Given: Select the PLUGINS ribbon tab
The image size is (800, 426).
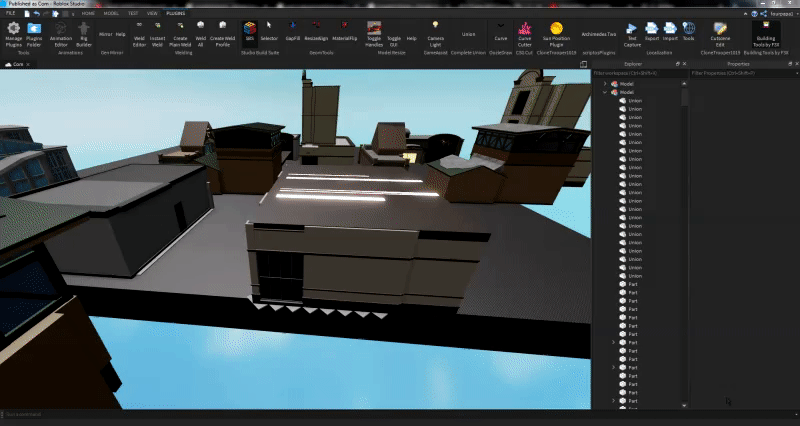Looking at the screenshot, I should coord(176,13).
